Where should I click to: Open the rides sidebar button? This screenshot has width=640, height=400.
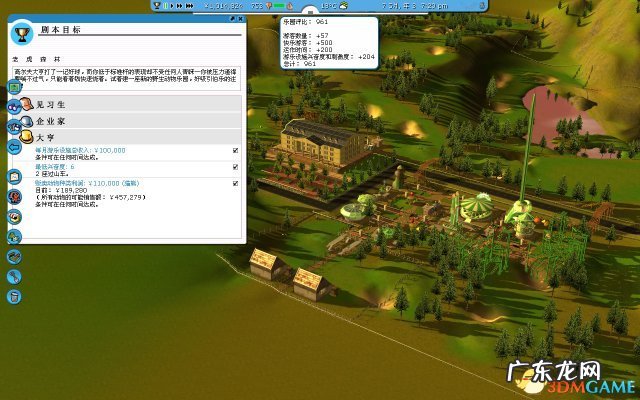coord(14,197)
